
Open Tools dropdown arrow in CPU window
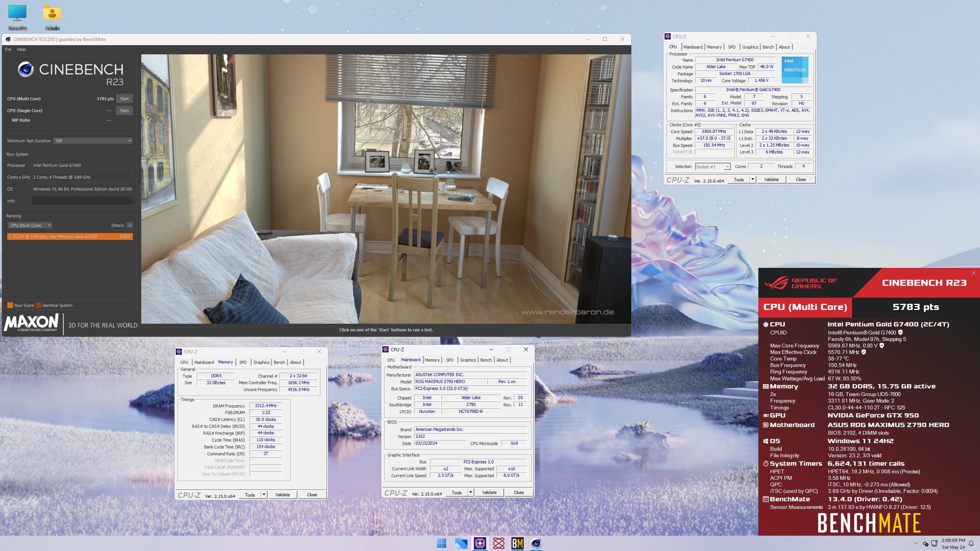(752, 179)
